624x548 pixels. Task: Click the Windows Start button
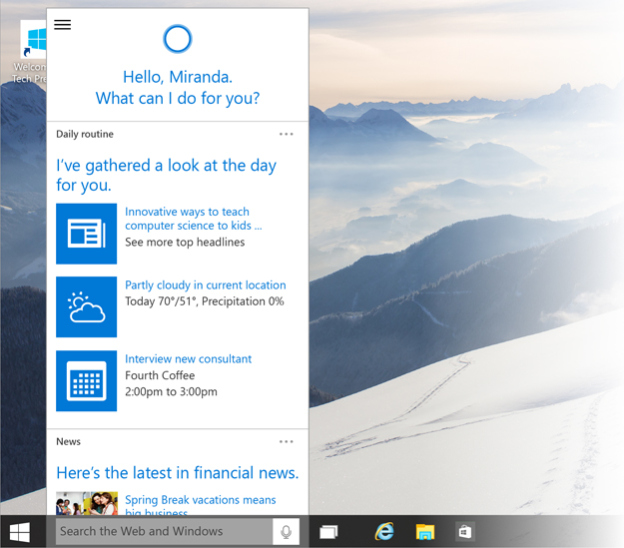coord(19,531)
